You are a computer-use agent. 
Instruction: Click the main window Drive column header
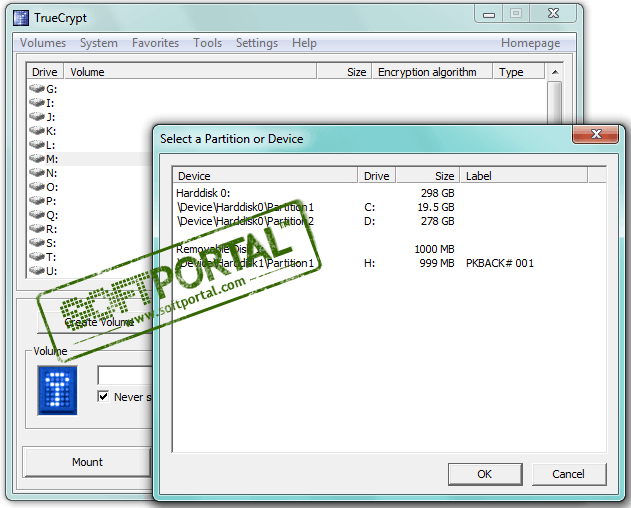[45, 72]
